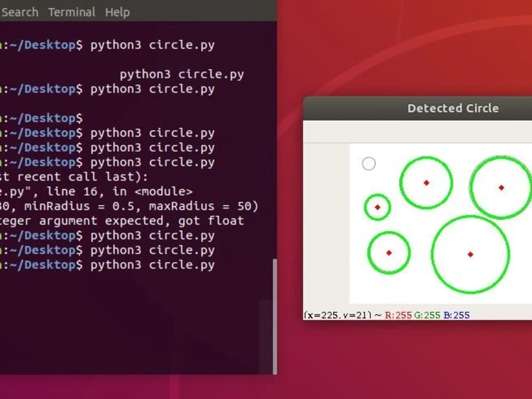Click the center of the top-right green circle
The height and width of the screenshot is (399, 532).
[x=502, y=188]
